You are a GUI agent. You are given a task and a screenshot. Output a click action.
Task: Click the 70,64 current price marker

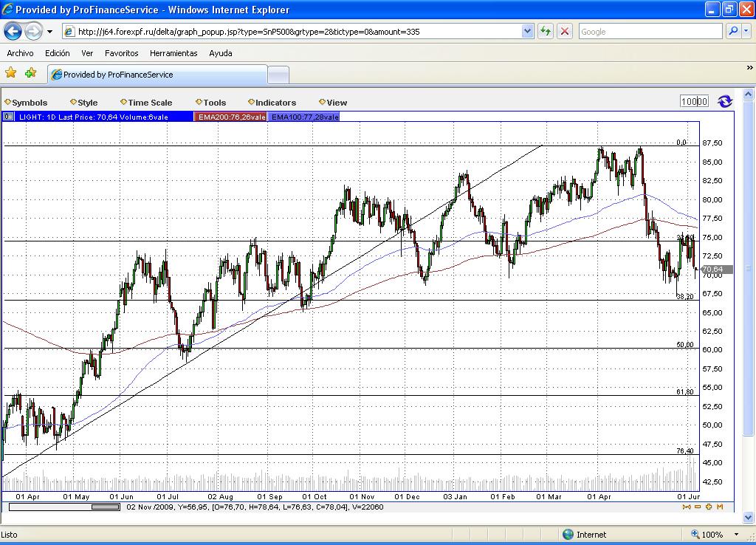pyautogui.click(x=716, y=269)
